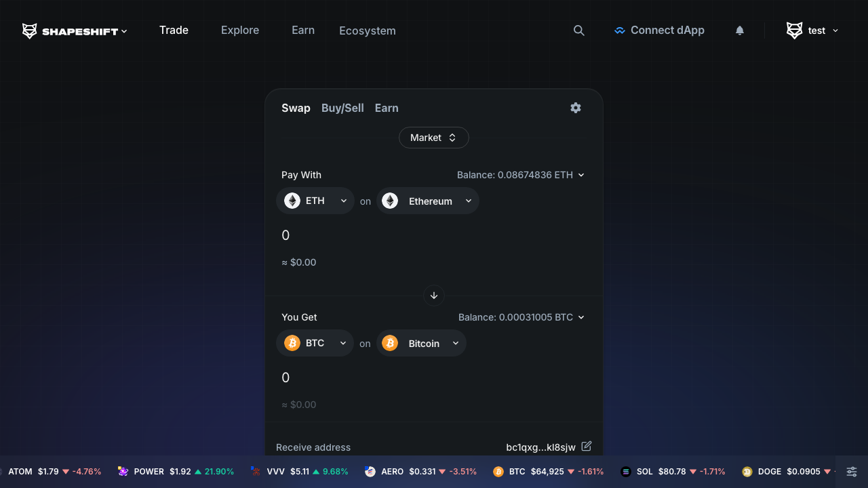Click the ShapeShift fox logo
868x488 pixels.
30,30
